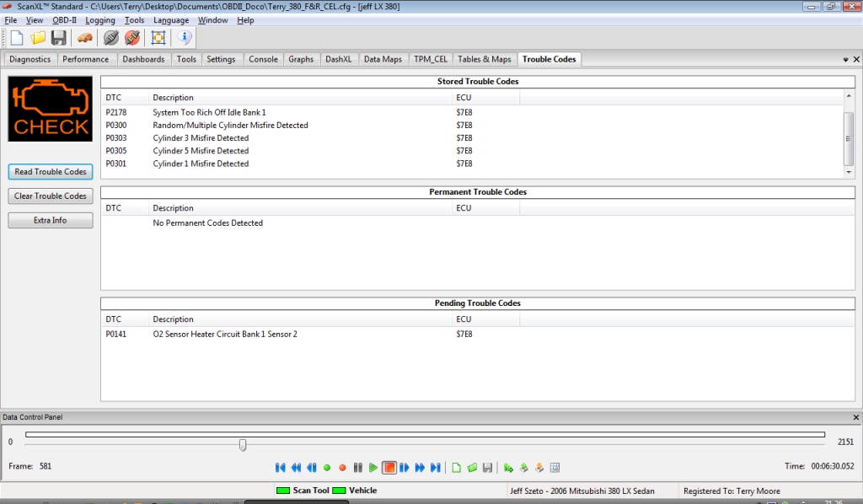
Task: Click the full screen toggle toolbar icon
Action: coord(158,38)
